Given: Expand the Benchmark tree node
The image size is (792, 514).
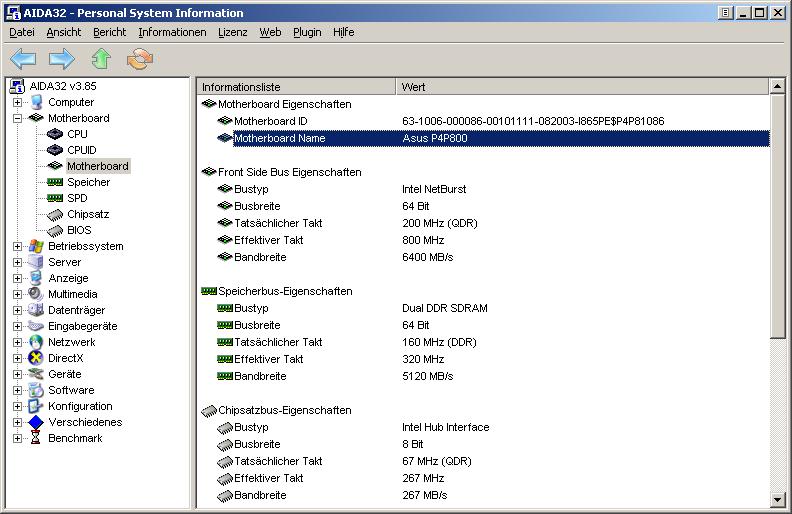Looking at the screenshot, I should click(18, 438).
